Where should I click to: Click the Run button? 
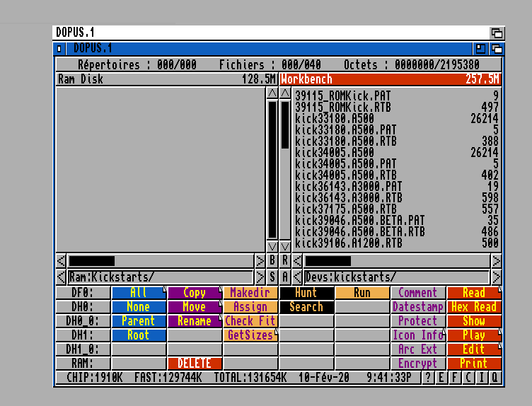[x=362, y=292]
